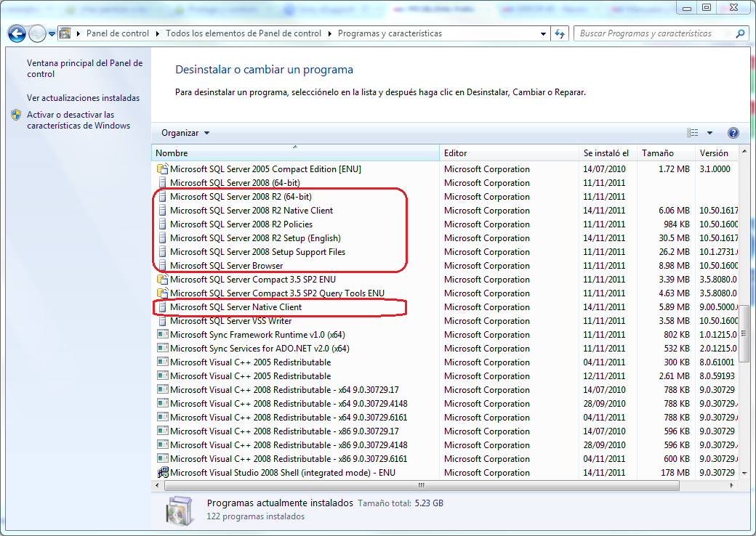Image resolution: width=756 pixels, height=536 pixels.
Task: Click icon of Visual C++ 2008 x86 9.0.30729.6161
Action: [163, 458]
